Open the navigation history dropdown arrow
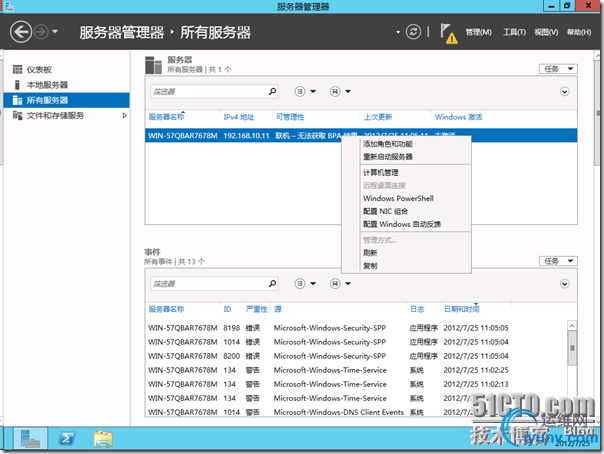This screenshot has height=454, width=604. [55, 32]
